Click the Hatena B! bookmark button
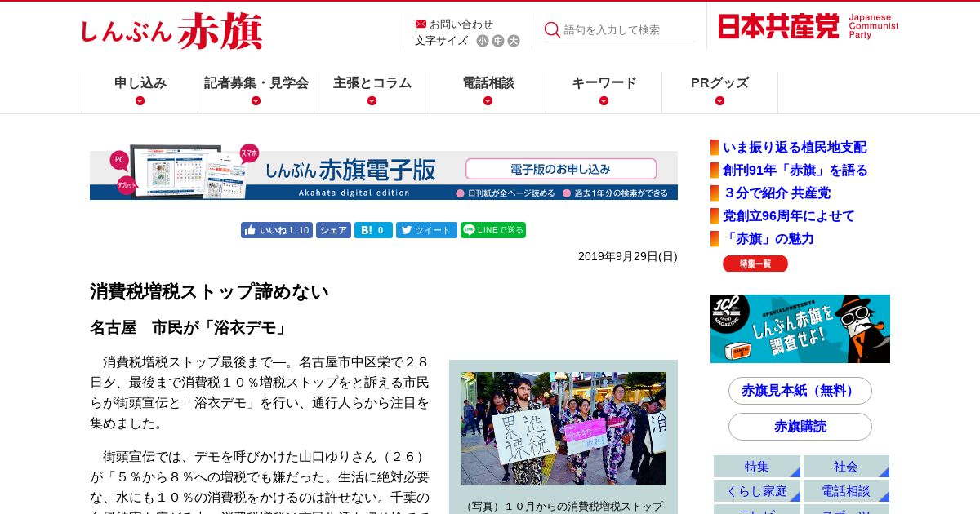 [x=373, y=230]
